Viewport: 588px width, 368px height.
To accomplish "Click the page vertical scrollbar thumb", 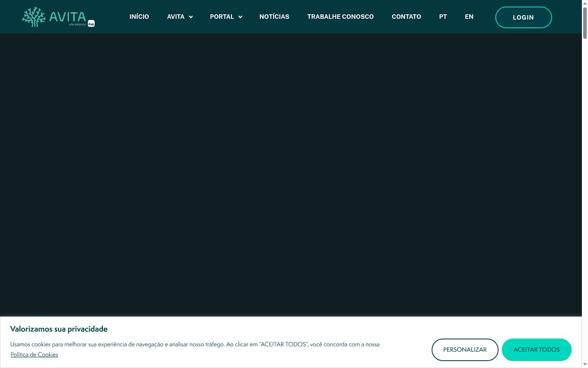I will coord(585,23).
